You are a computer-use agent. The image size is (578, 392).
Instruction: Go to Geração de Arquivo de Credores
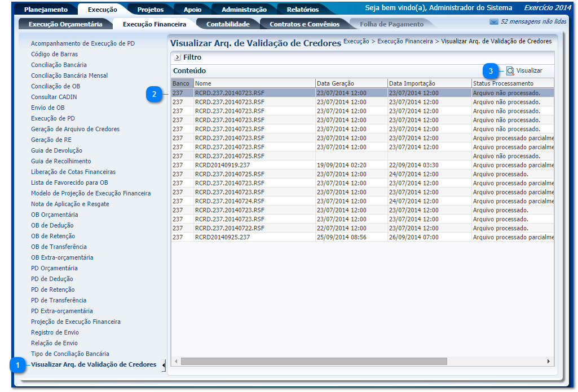pos(75,129)
